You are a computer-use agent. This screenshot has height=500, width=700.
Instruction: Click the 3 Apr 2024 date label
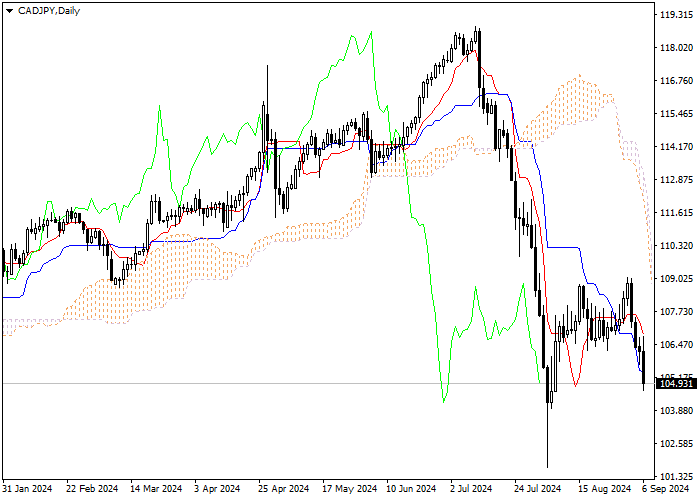(x=217, y=489)
